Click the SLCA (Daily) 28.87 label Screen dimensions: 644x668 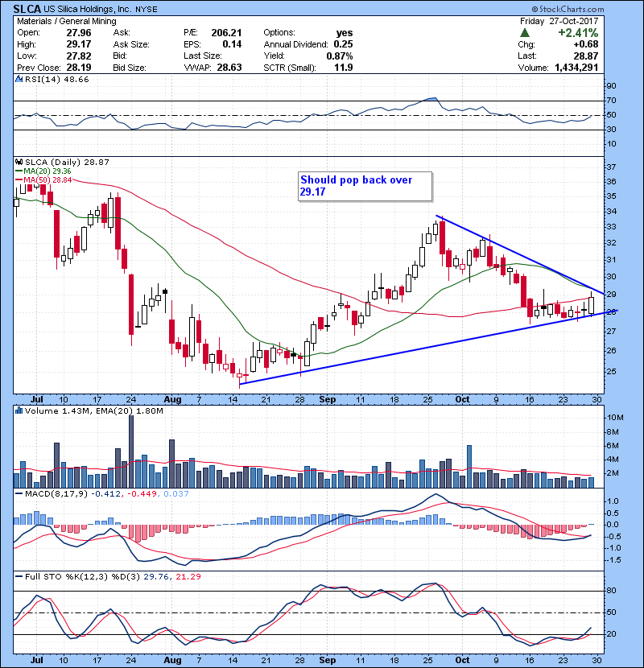point(67,162)
